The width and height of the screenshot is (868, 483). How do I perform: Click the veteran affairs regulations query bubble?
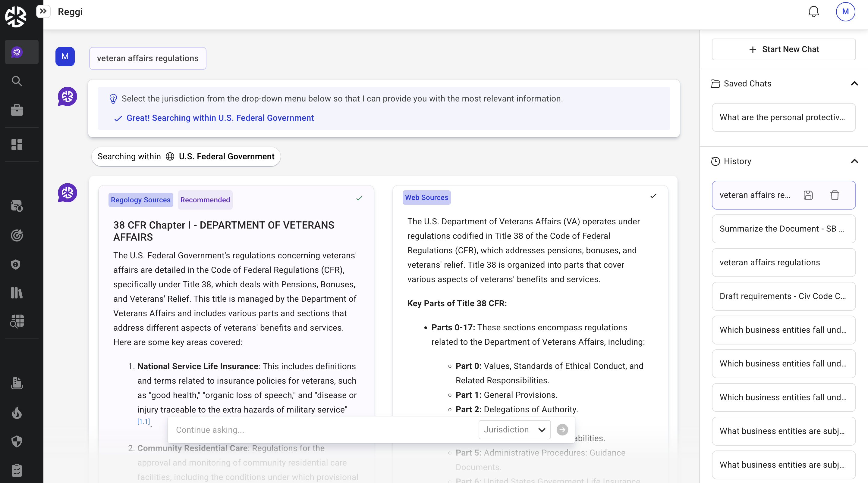pyautogui.click(x=148, y=58)
